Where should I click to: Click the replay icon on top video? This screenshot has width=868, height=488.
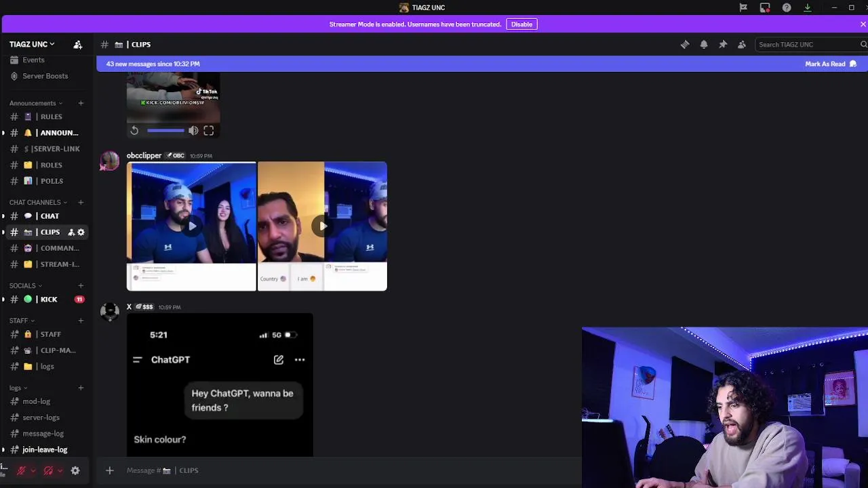134,130
